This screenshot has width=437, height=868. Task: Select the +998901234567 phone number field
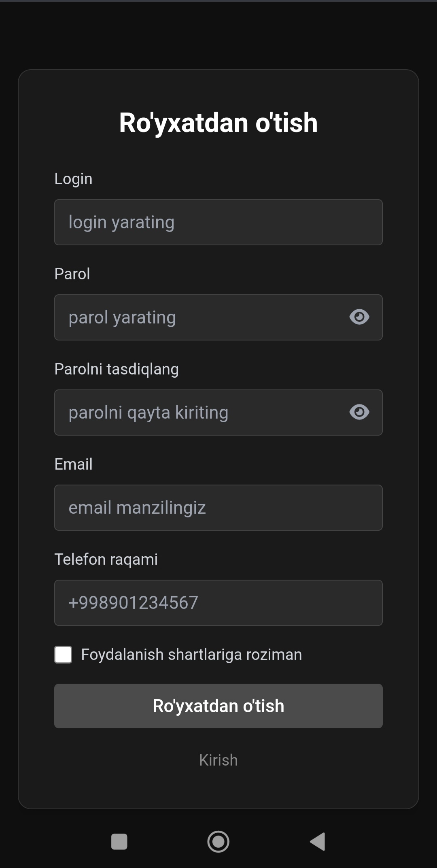pyautogui.click(x=218, y=603)
